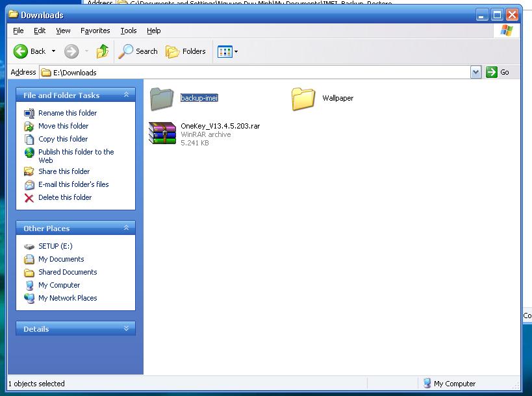Click the greyed Forward arrow icon
Image resolution: width=532 pixels, height=396 pixels.
click(x=71, y=51)
